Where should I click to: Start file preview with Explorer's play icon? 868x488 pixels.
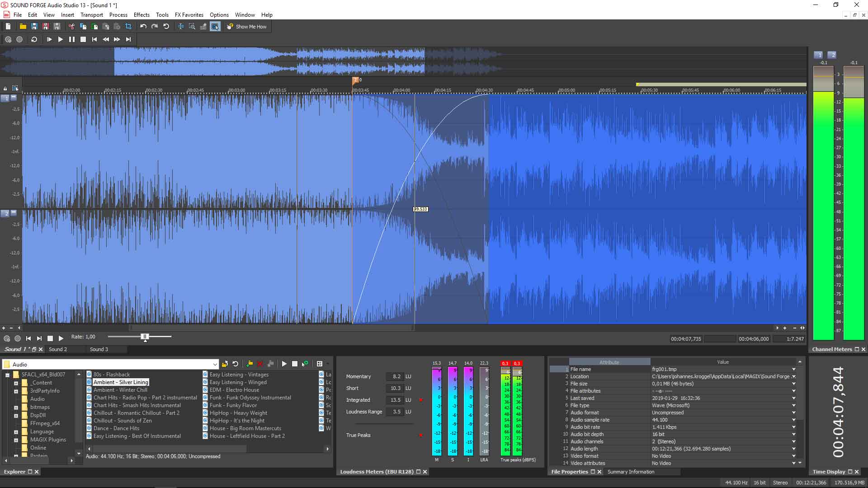(284, 364)
